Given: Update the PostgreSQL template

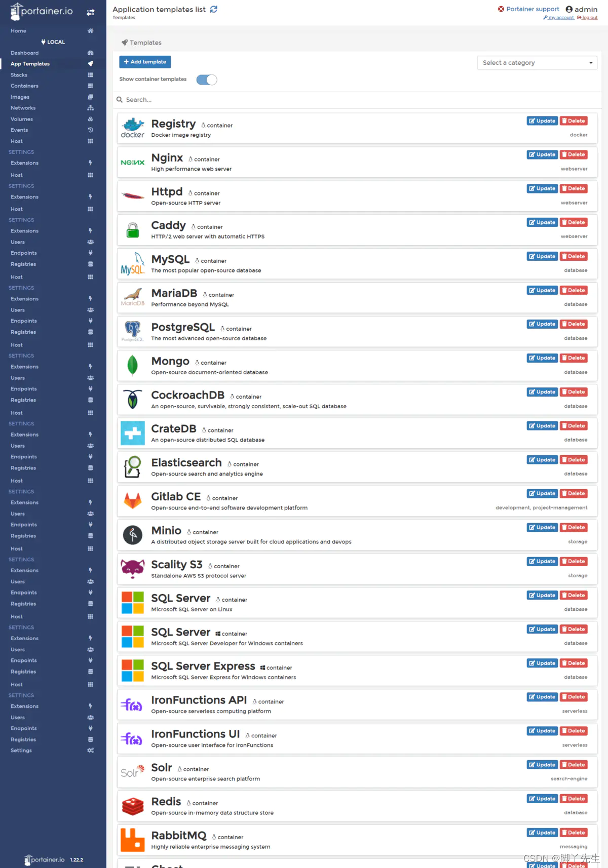Looking at the screenshot, I should click(x=542, y=324).
